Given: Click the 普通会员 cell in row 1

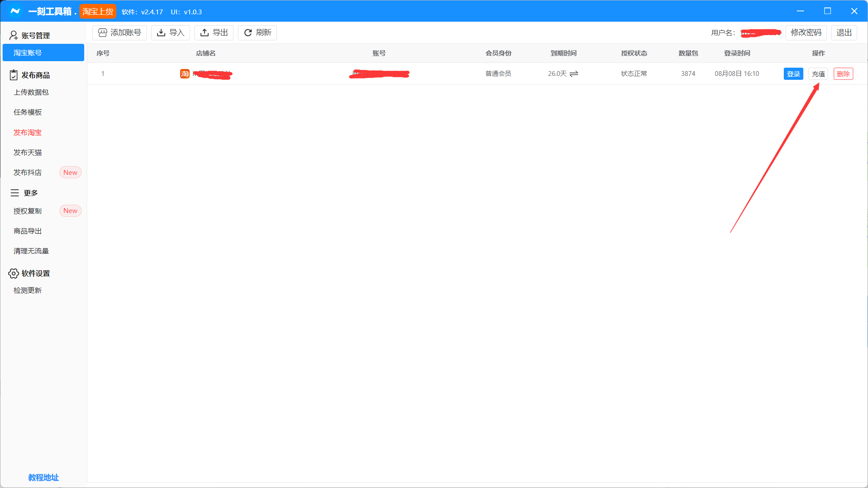Looking at the screenshot, I should point(498,74).
